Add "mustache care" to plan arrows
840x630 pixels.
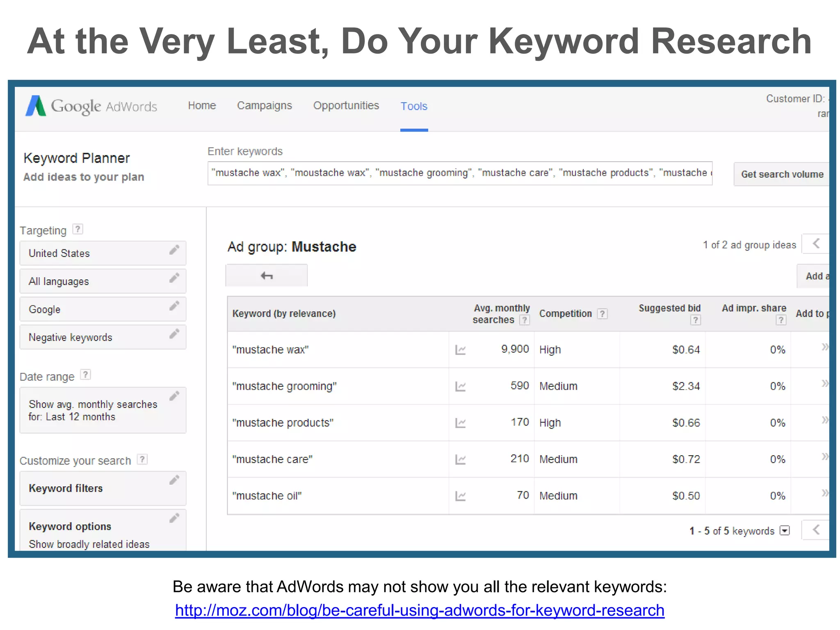(x=825, y=457)
